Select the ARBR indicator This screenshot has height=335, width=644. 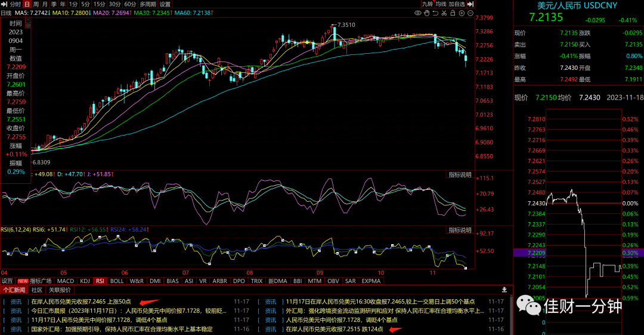pyautogui.click(x=219, y=281)
